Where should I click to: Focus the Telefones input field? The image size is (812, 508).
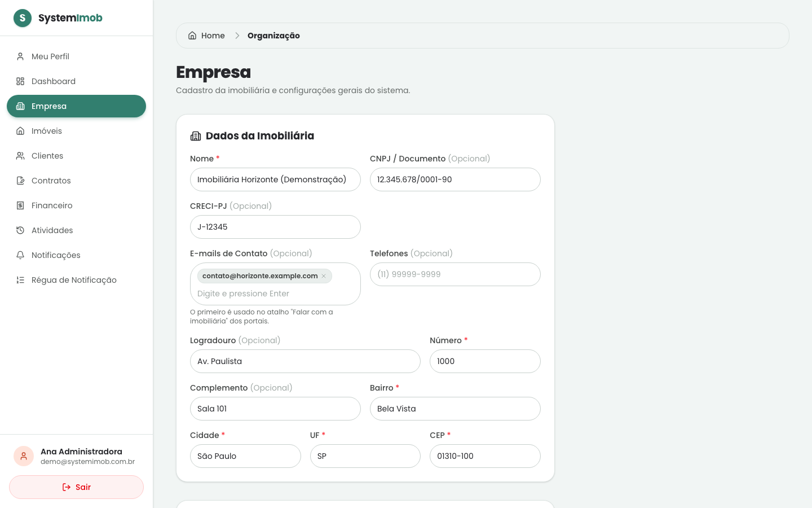455,274
